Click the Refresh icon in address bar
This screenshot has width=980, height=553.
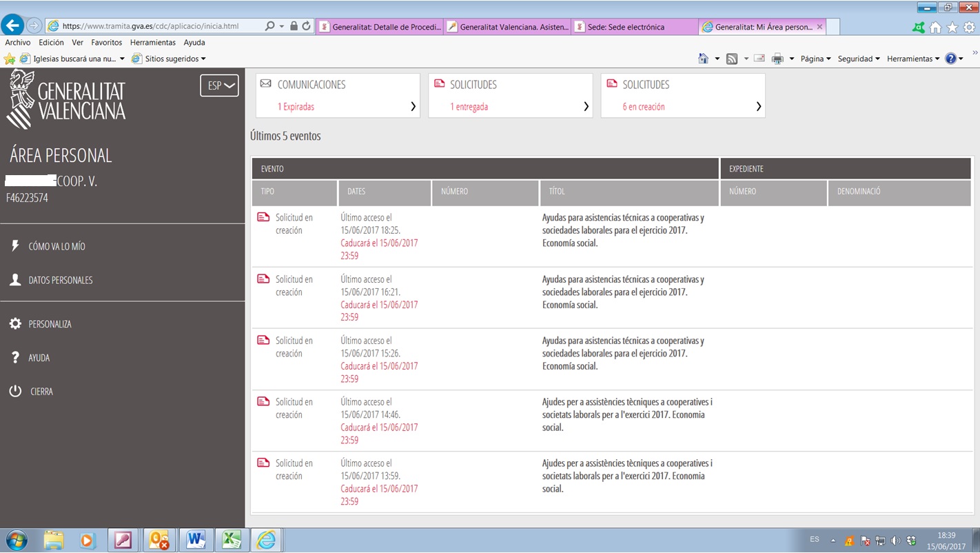307,26
